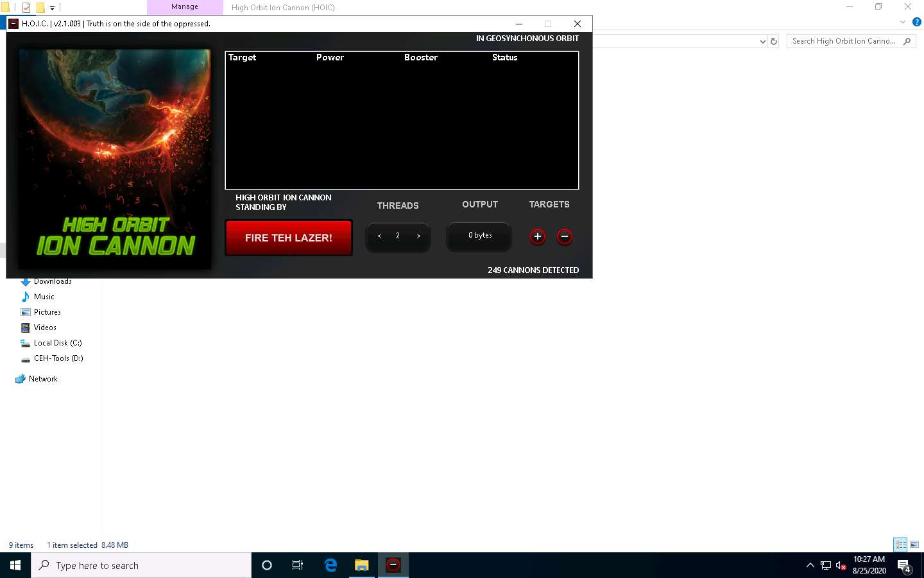The image size is (924, 578).
Task: Open File Explorer from the taskbar
Action: pos(362,565)
